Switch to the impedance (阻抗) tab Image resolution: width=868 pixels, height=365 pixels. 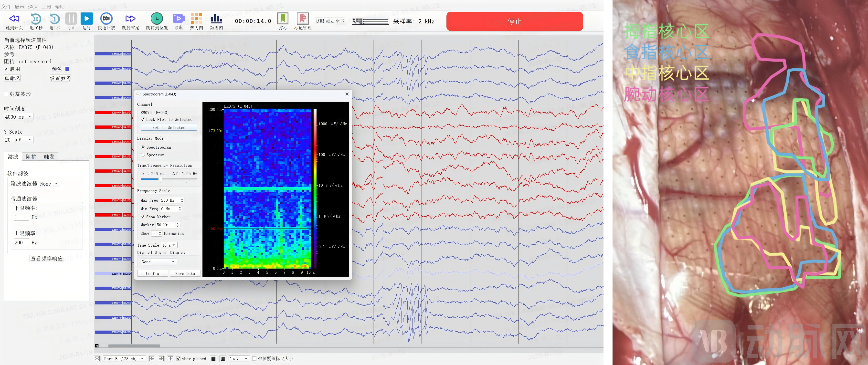coord(31,156)
